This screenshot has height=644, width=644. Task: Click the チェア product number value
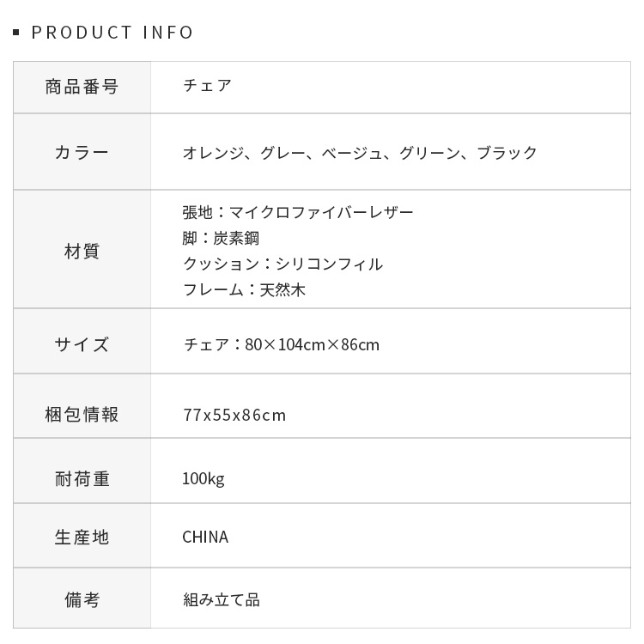(207, 86)
